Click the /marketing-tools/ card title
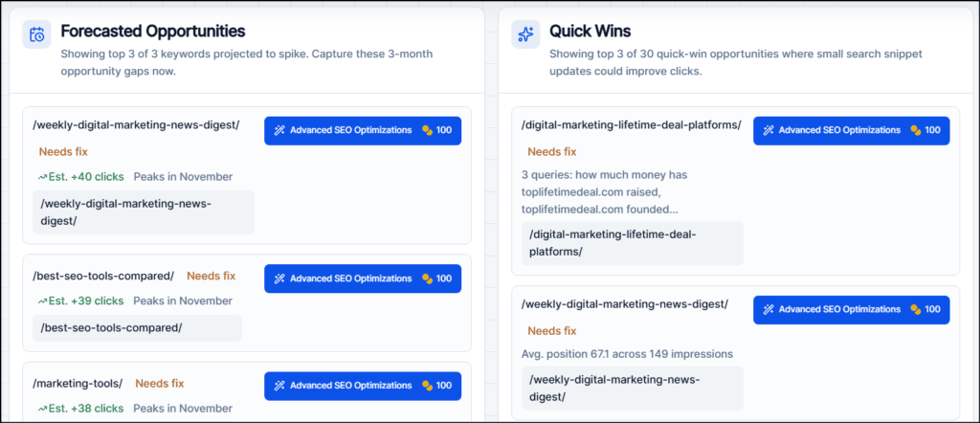Viewport: 980px width, 423px height. [x=78, y=383]
